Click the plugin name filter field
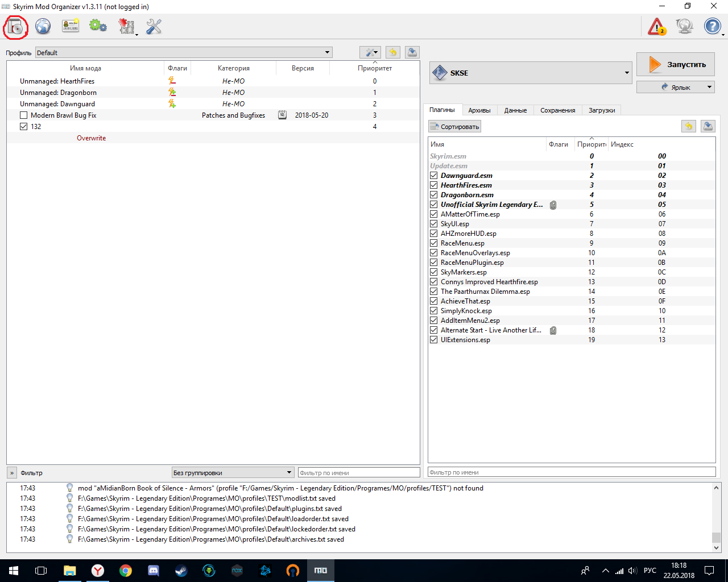The height and width of the screenshot is (582, 728). click(x=572, y=472)
